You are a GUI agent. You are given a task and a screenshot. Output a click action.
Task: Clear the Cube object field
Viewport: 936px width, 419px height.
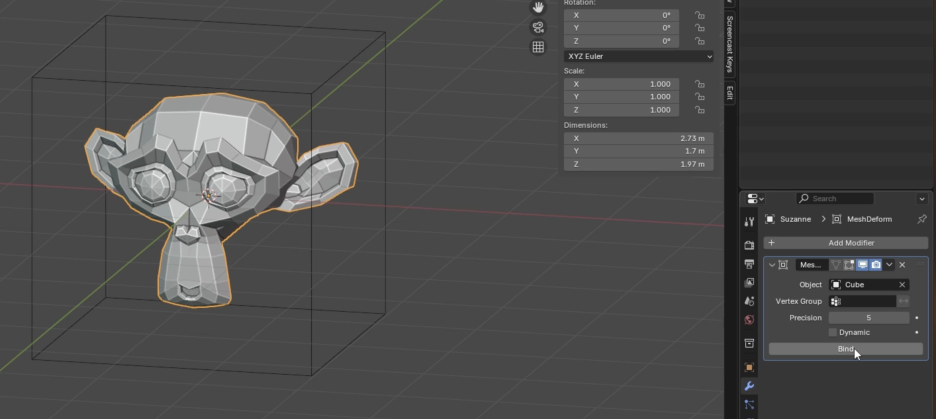coord(902,285)
